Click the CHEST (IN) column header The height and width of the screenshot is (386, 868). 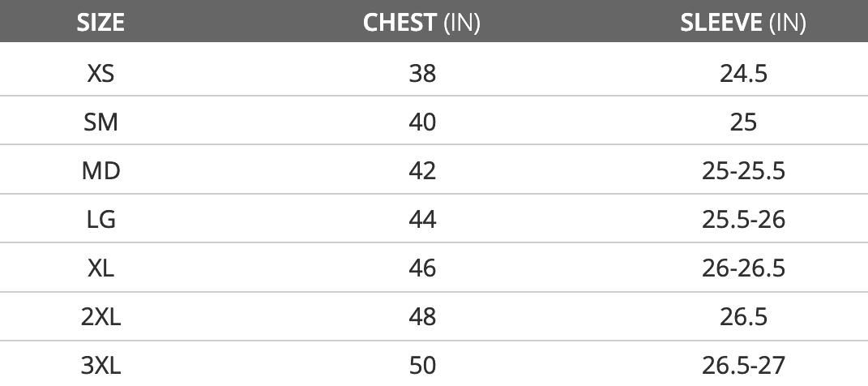(421, 22)
